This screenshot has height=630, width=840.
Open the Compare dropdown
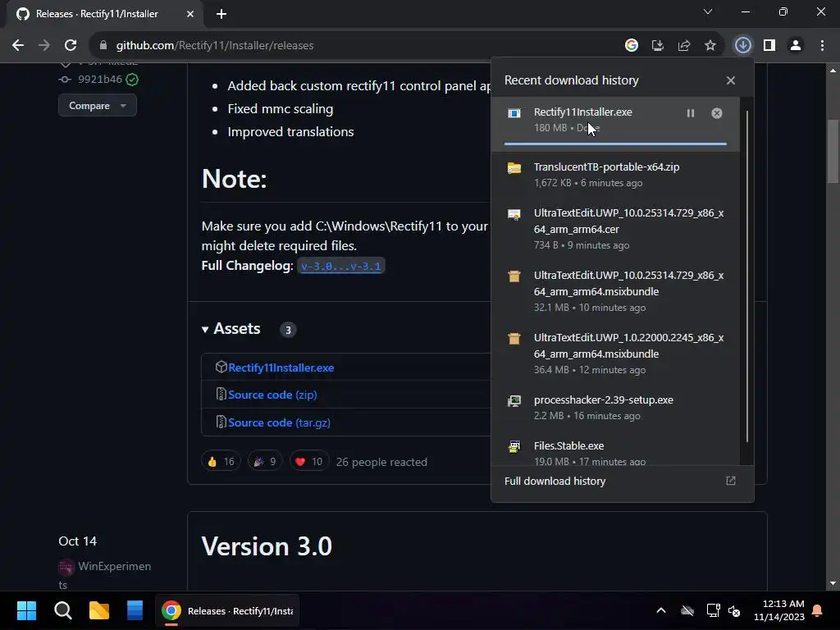(x=97, y=106)
